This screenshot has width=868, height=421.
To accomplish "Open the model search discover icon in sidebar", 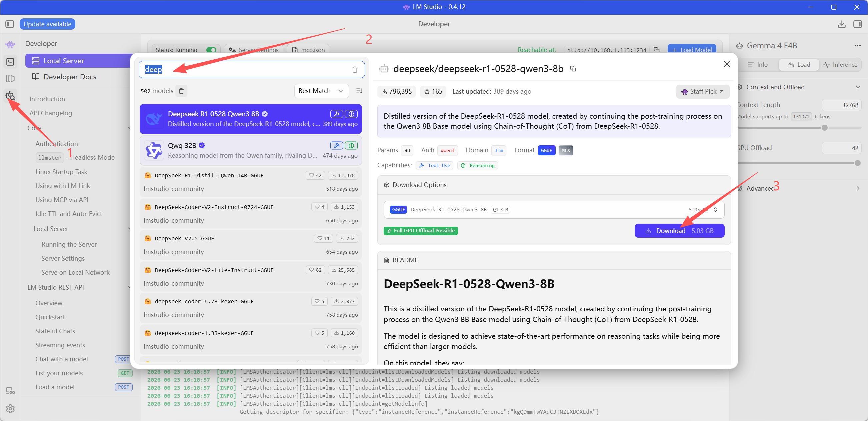I will pyautogui.click(x=10, y=96).
